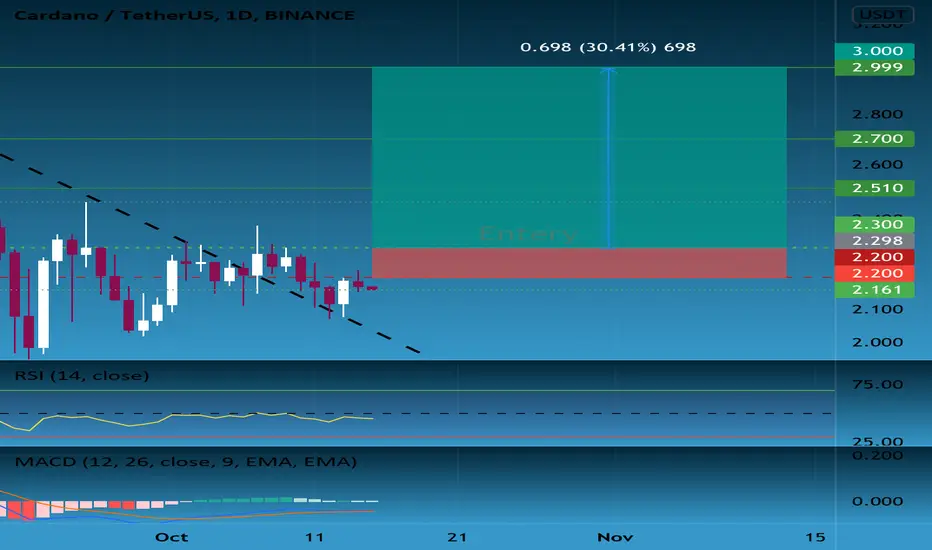The width and height of the screenshot is (932, 550).
Task: Select the 3.000 teal price label
Action: [874, 51]
